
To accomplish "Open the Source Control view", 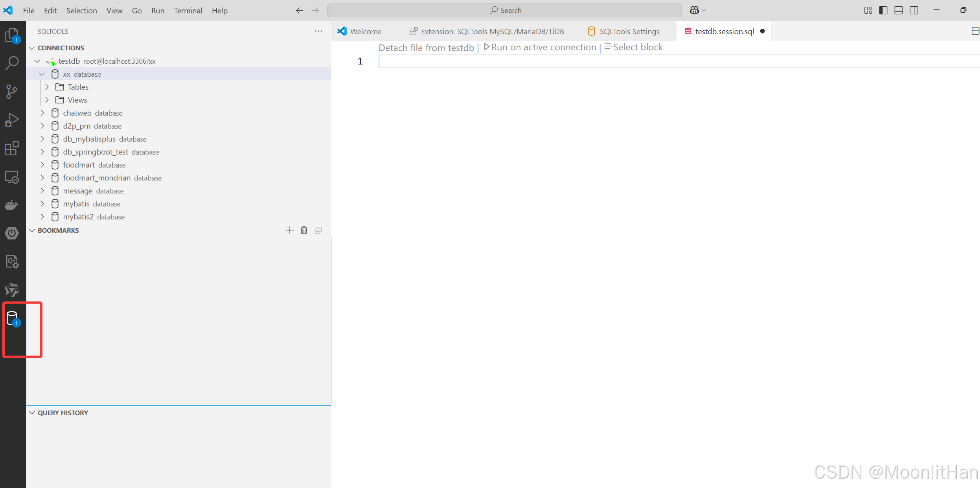I will coord(12,92).
